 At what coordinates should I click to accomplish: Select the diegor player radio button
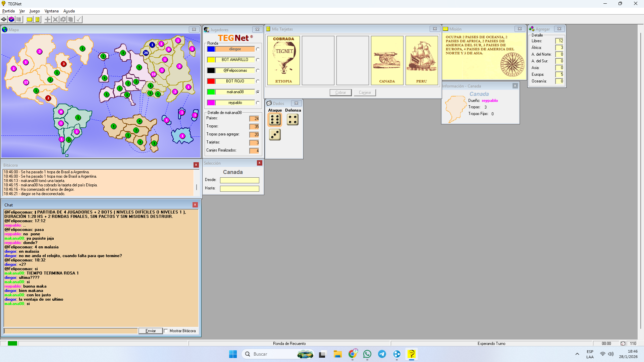point(258,49)
